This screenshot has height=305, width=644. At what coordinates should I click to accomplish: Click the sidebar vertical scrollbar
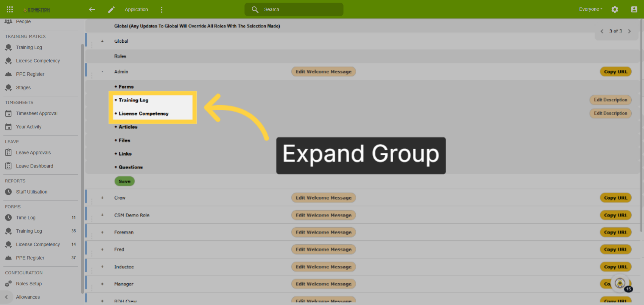[82, 169]
